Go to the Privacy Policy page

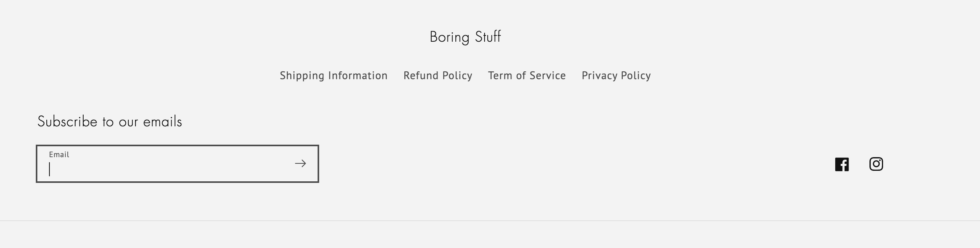tap(616, 75)
